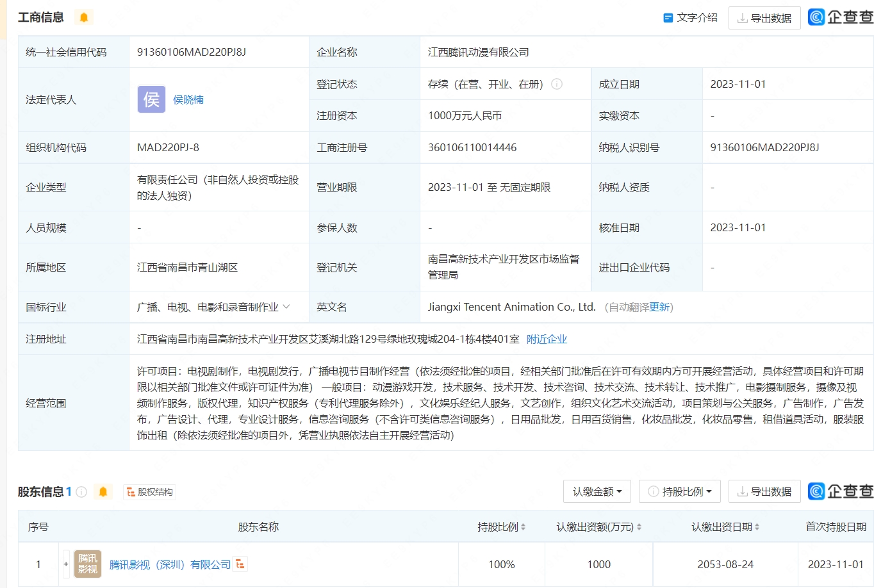Click the 经营范围 business scope paragraph
Viewport: 874px width, 588px height.
pyautogui.click(x=500, y=404)
